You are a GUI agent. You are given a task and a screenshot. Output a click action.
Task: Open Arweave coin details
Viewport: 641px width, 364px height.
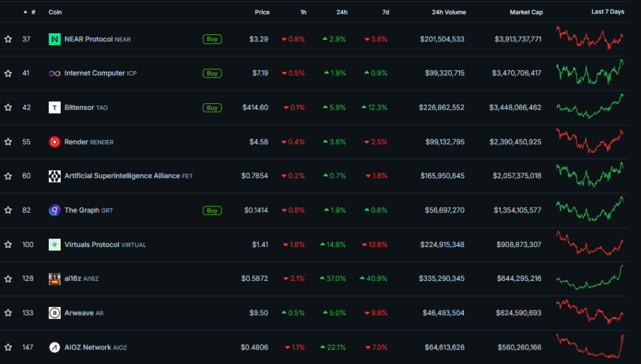pyautogui.click(x=84, y=313)
